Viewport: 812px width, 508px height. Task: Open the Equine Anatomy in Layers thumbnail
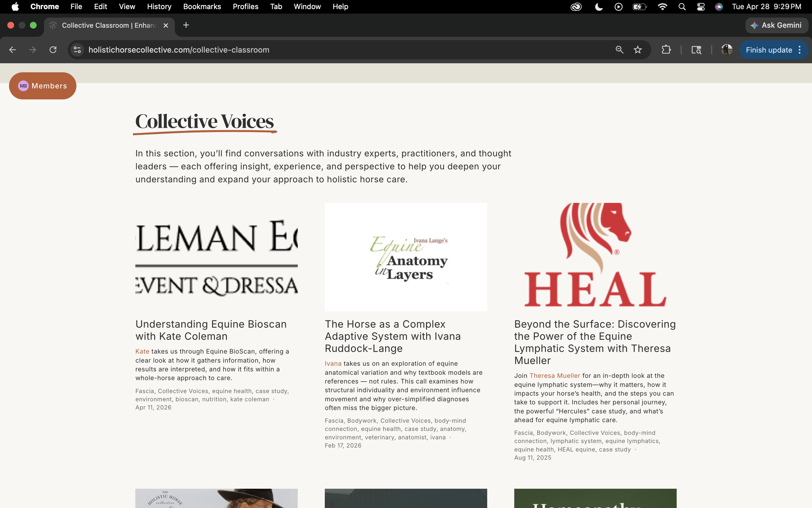point(406,257)
